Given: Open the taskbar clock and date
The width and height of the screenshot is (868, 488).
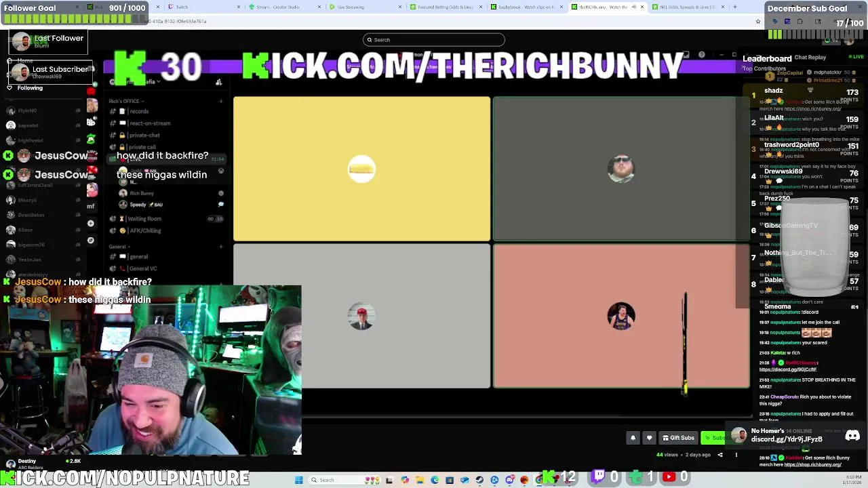Looking at the screenshot, I should [852, 480].
